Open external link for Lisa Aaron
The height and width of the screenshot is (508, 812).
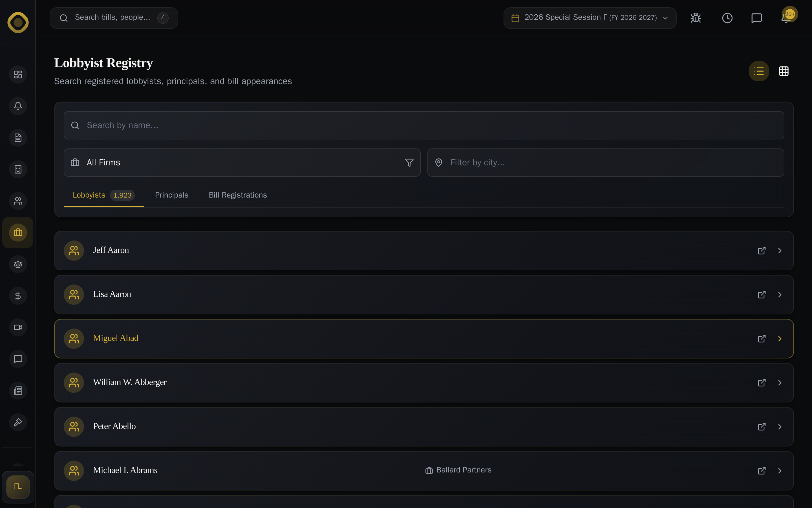pos(762,295)
